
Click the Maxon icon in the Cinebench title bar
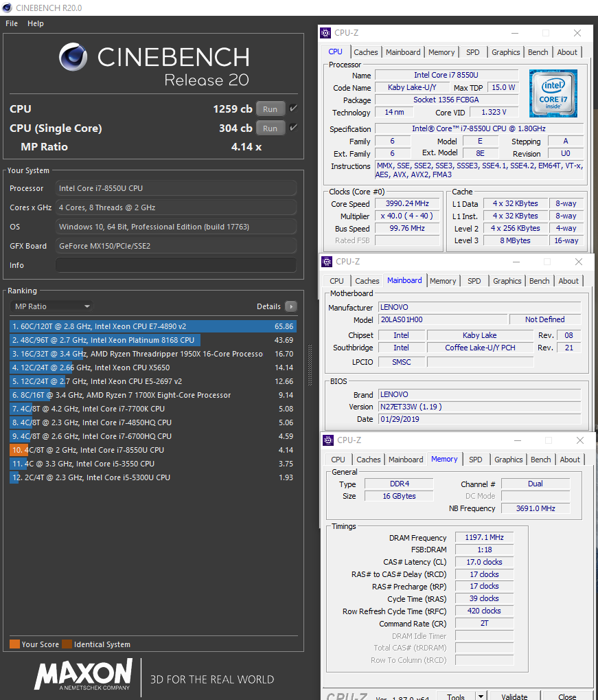tap(6, 6)
